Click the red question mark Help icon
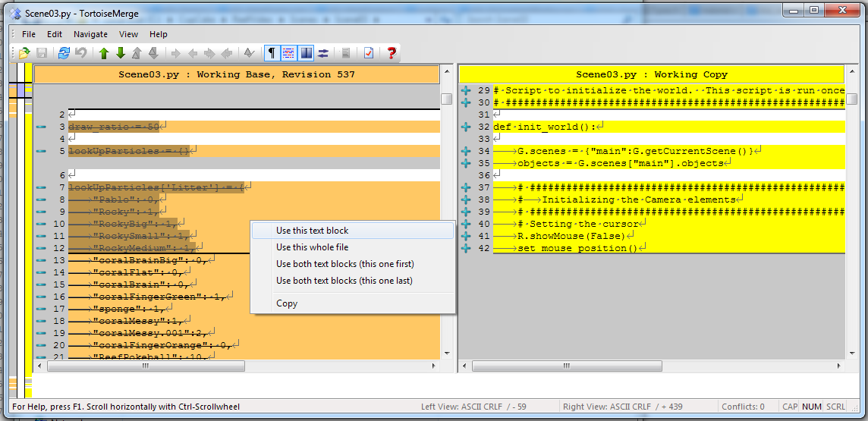868x421 pixels. [x=392, y=53]
